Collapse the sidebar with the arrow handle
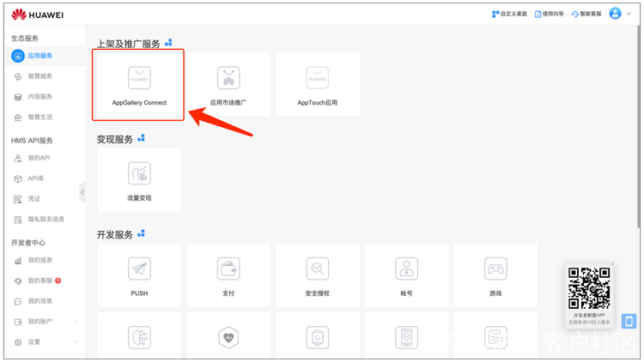 pyautogui.click(x=82, y=192)
